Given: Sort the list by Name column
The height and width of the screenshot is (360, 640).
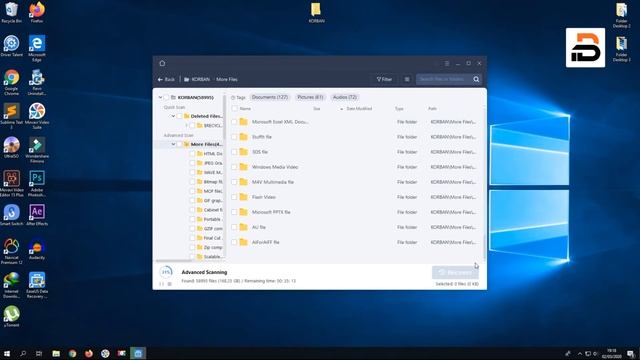Looking at the screenshot, I should pyautogui.click(x=245, y=109).
